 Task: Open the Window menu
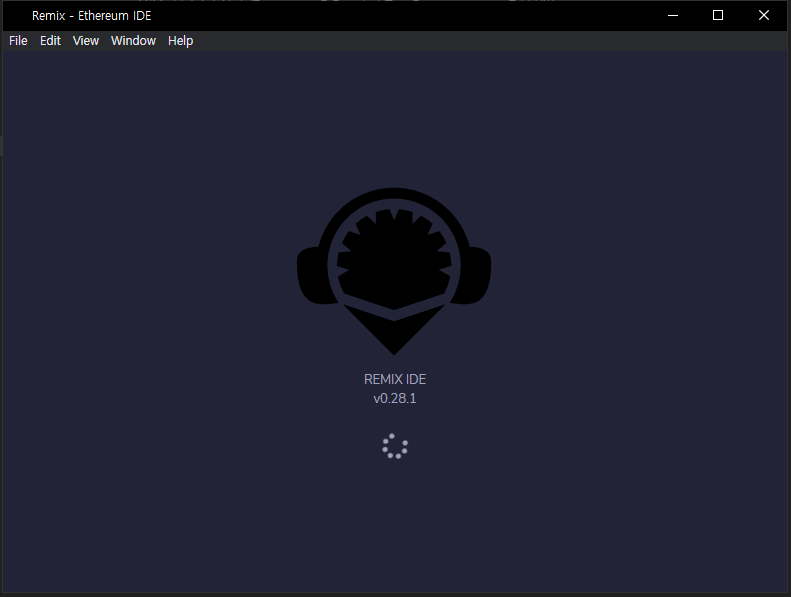[x=133, y=41]
